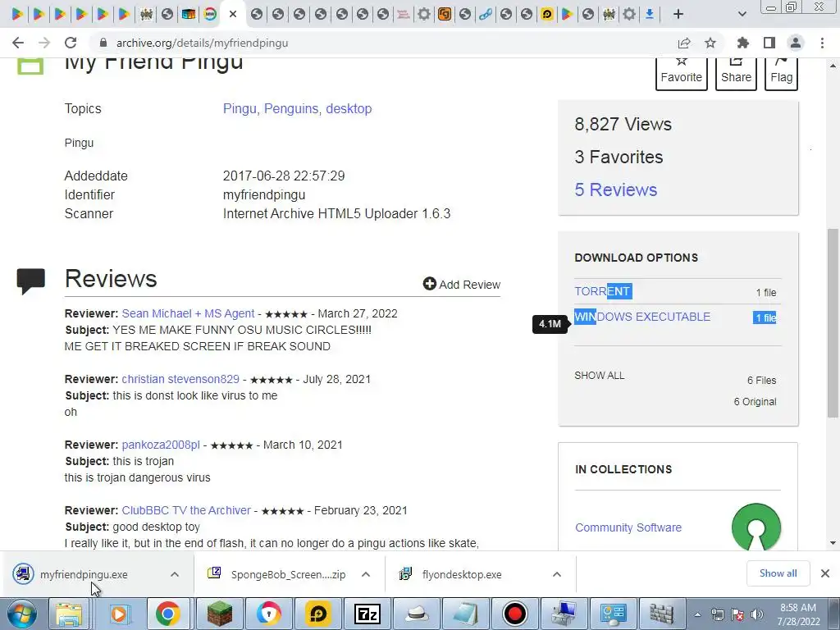Close the downloads bar
The image size is (840, 630).
tap(825, 573)
